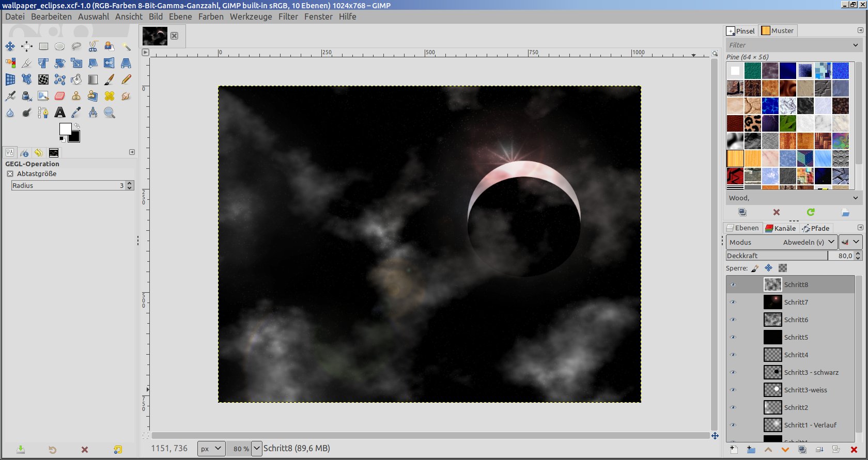
Task: Toggle visibility of Schritt3-weiss layer
Action: click(x=733, y=390)
